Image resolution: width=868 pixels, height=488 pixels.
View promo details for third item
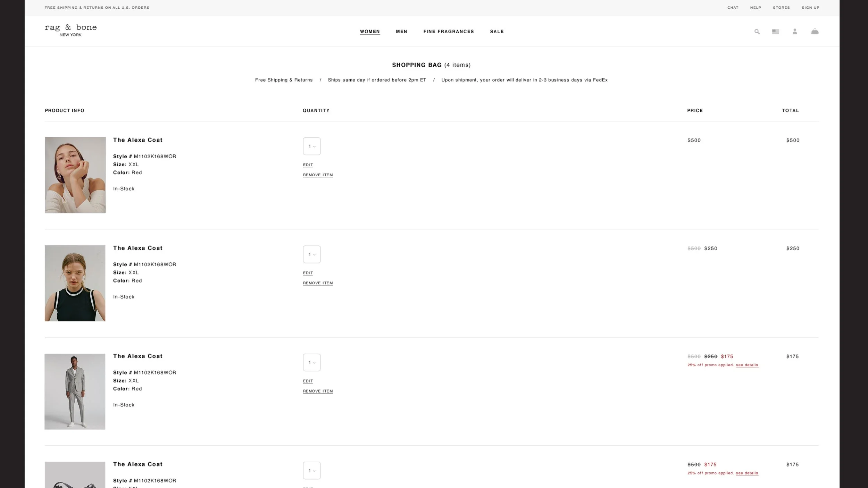[x=747, y=365]
